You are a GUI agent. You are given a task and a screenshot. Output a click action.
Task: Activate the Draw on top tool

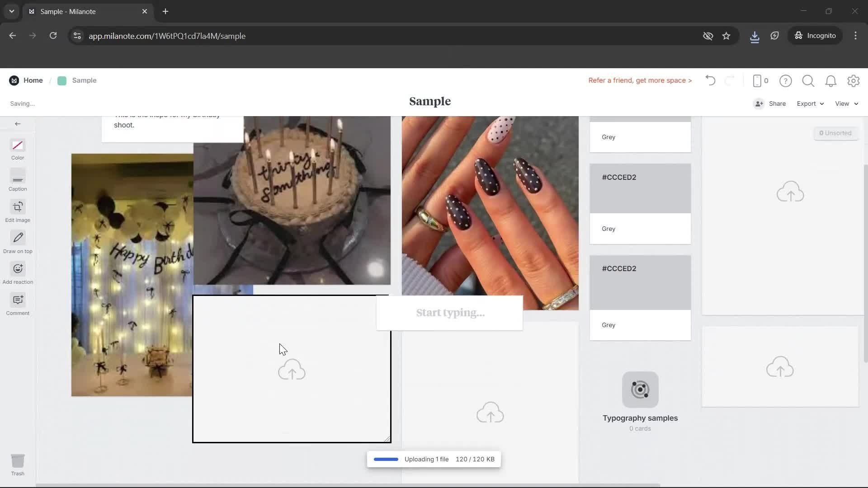coord(18,242)
